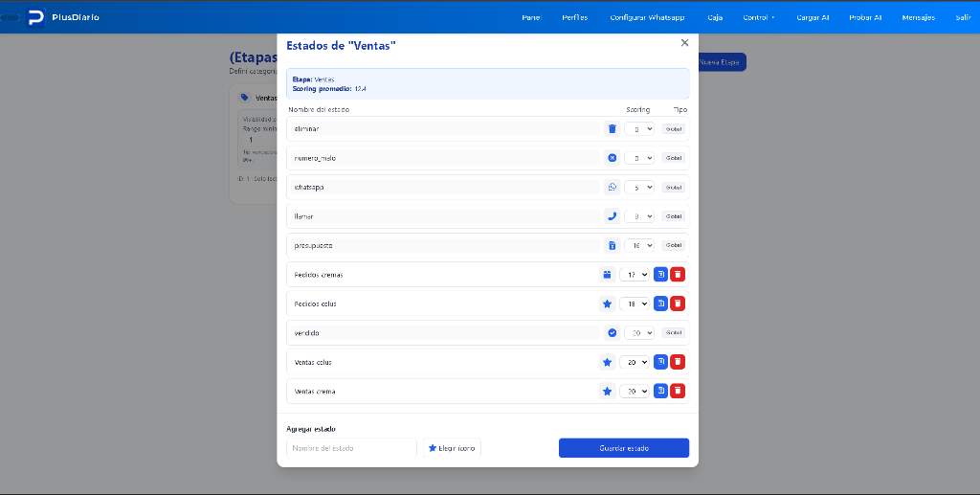Click the llamar name field
The height and width of the screenshot is (495, 980).
[444, 216]
